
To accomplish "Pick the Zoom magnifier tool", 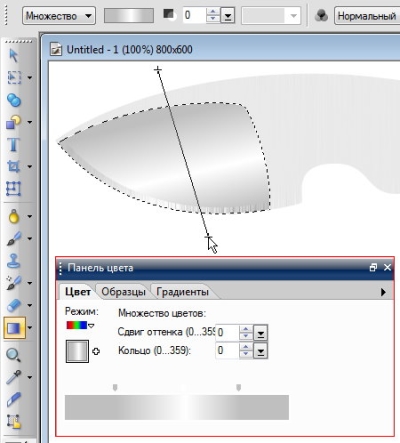I will 13,355.
